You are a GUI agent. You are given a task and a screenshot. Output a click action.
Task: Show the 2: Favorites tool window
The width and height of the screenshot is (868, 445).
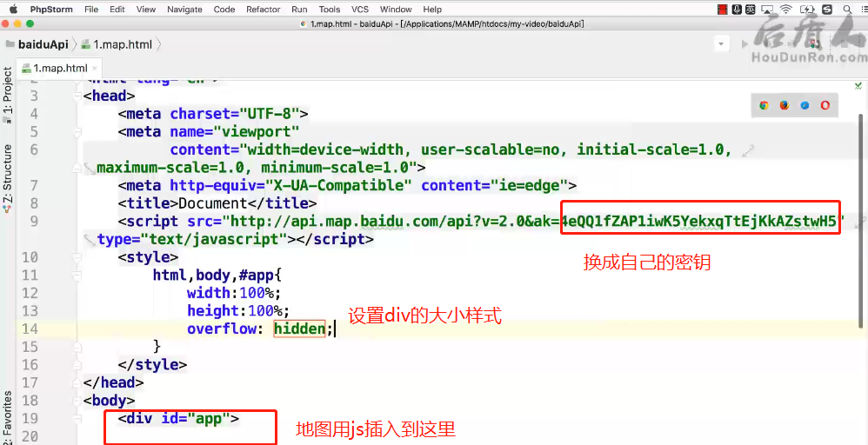[x=7, y=418]
